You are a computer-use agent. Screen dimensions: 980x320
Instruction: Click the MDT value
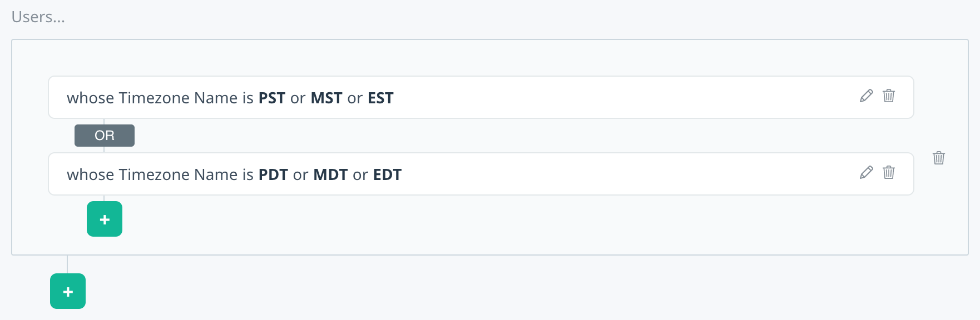click(330, 175)
